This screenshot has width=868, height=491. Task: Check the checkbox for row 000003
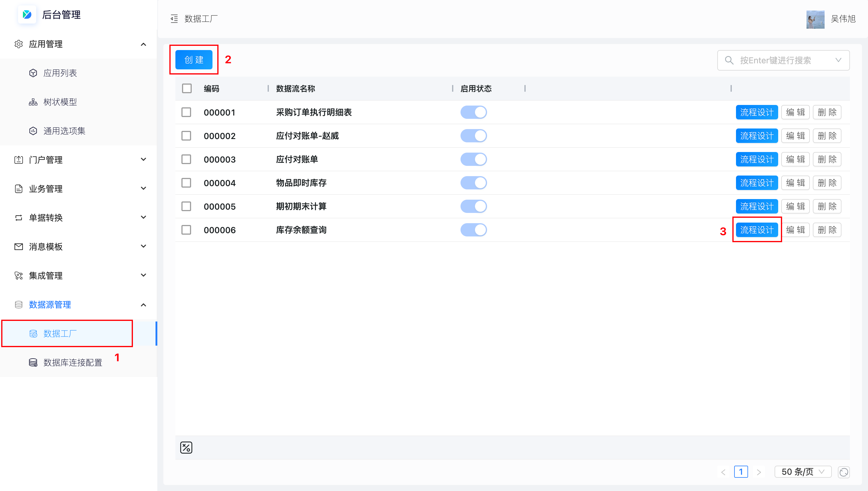(186, 159)
